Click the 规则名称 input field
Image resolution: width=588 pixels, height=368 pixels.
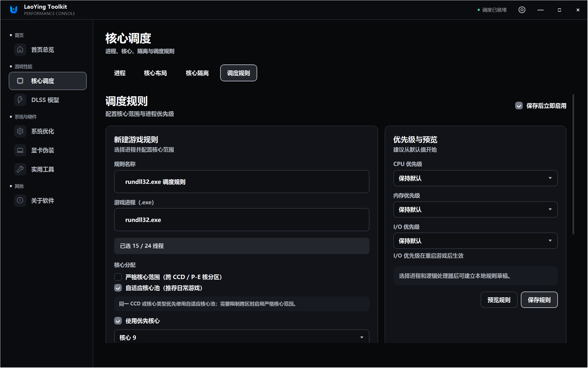[242, 182]
